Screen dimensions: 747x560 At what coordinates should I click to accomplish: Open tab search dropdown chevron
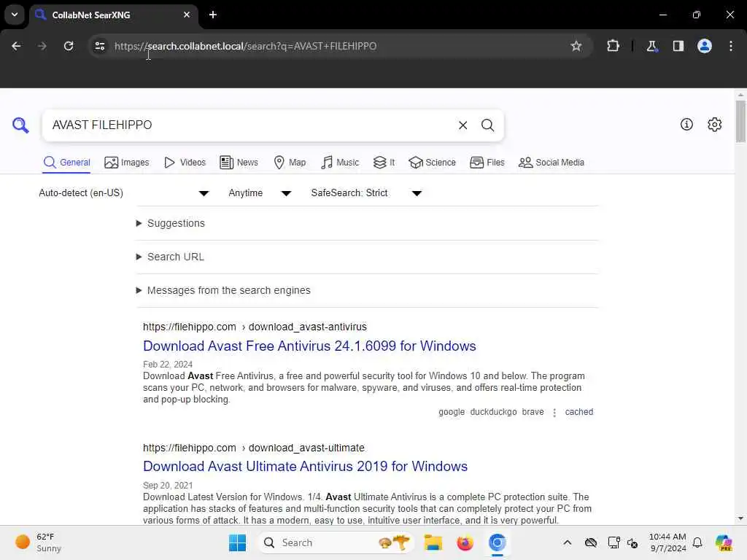(15, 15)
